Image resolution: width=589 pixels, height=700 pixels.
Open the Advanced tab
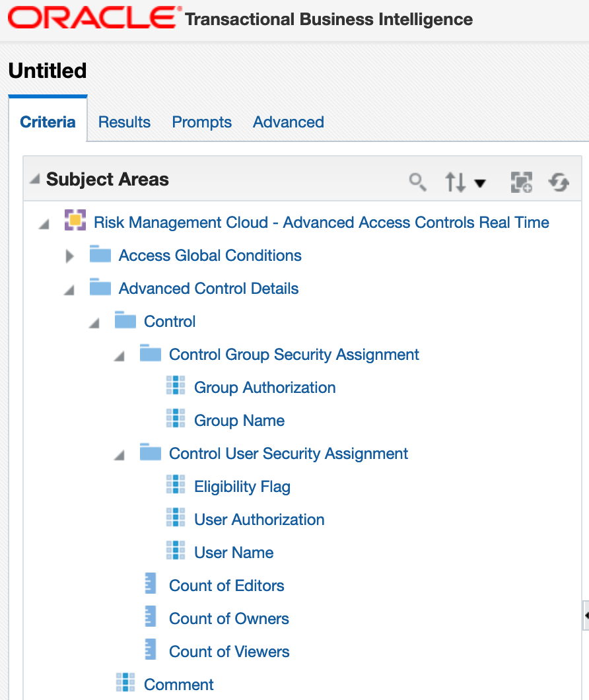point(289,122)
